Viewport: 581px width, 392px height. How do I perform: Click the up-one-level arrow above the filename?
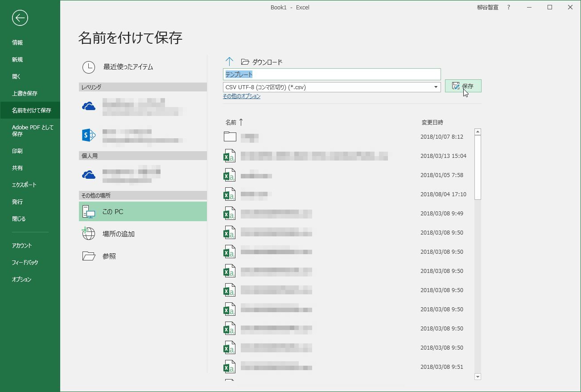[x=229, y=62]
